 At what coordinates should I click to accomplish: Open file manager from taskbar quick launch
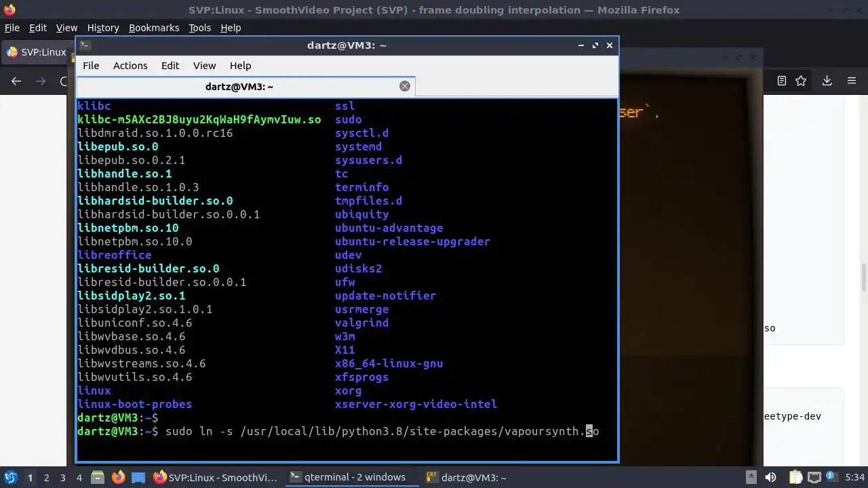point(97,477)
